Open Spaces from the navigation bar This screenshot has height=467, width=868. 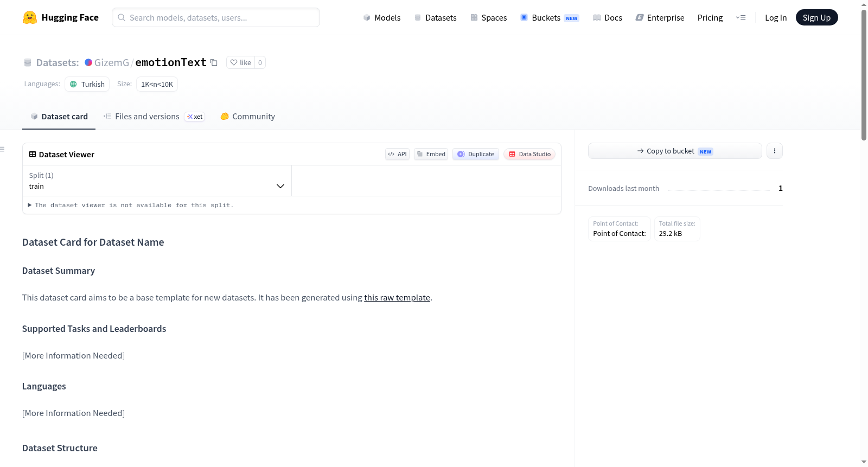pyautogui.click(x=488, y=17)
